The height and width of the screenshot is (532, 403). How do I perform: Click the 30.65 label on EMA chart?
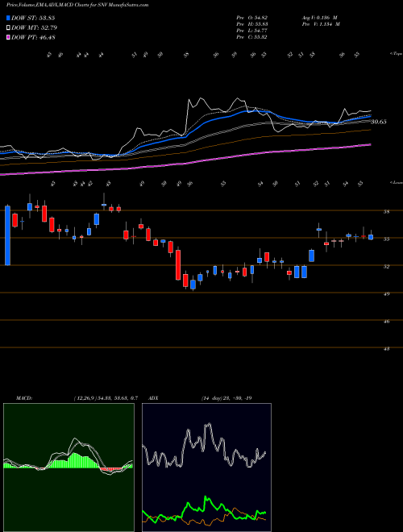(379, 122)
